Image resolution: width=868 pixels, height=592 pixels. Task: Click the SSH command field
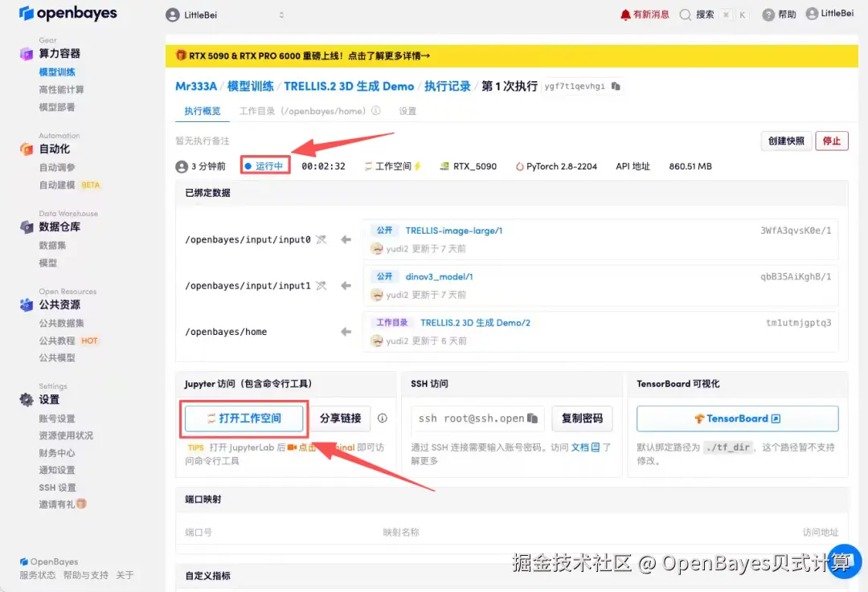click(x=477, y=418)
